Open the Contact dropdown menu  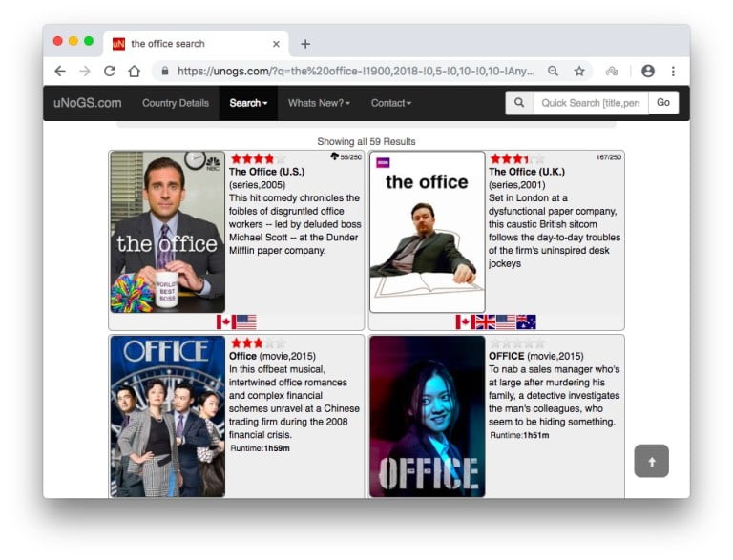[x=391, y=103]
